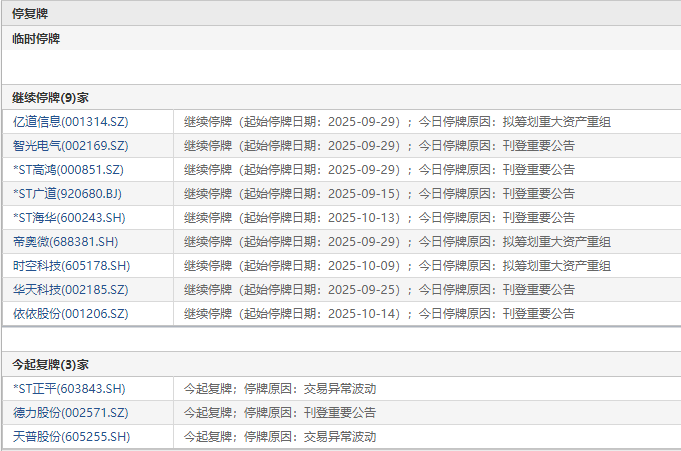Image resolution: width=681 pixels, height=451 pixels.
Task: Open the 智光电气(002169.SZ) stock link
Action: pos(71,146)
